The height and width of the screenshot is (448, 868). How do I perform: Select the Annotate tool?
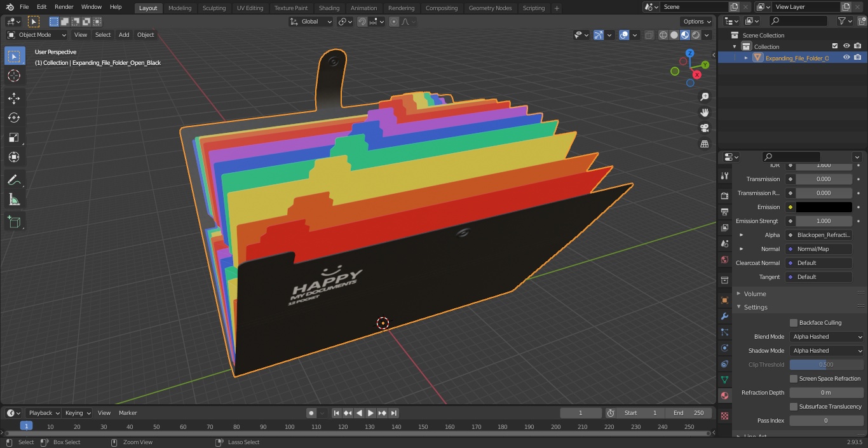pos(14,180)
